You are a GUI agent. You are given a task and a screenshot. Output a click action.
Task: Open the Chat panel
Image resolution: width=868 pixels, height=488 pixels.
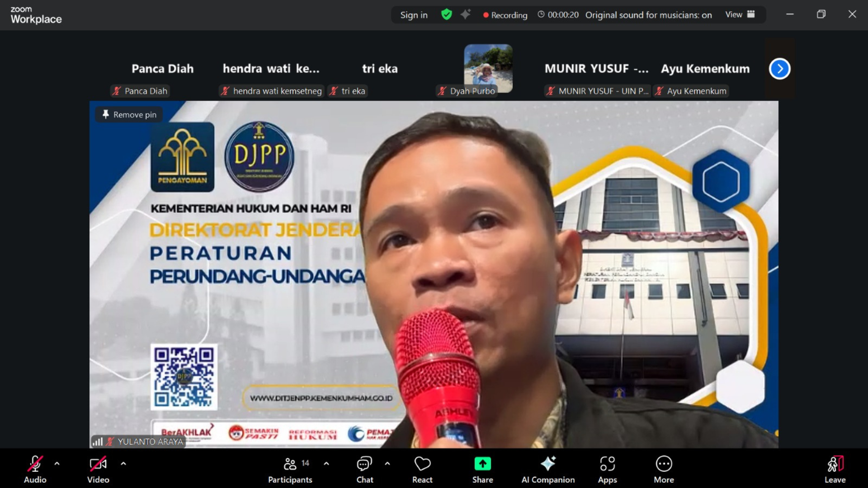[364, 469]
